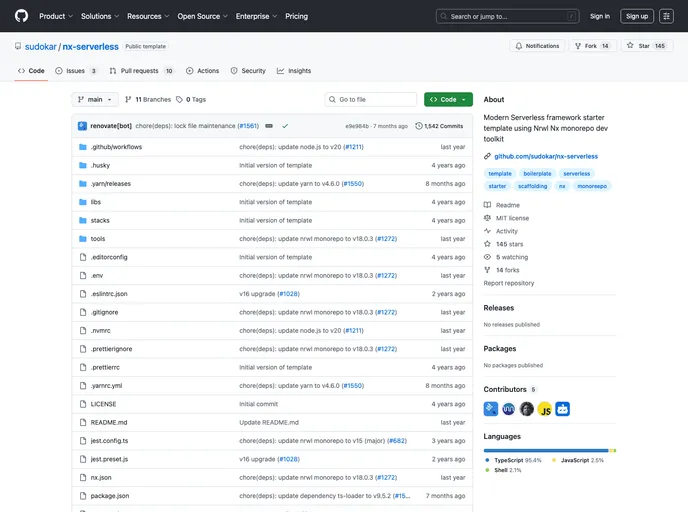Viewport: 688px width, 512px height.
Task: Click the .editorconfig file icon
Action: coord(82,257)
